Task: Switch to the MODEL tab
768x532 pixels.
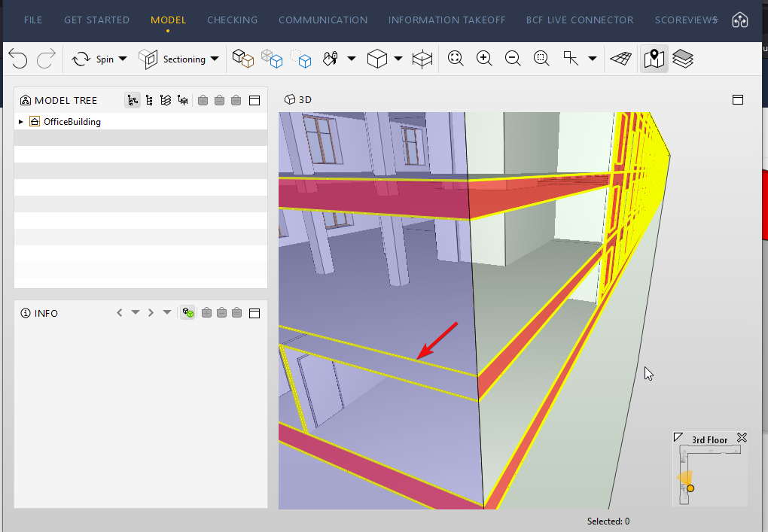Action: pos(168,20)
